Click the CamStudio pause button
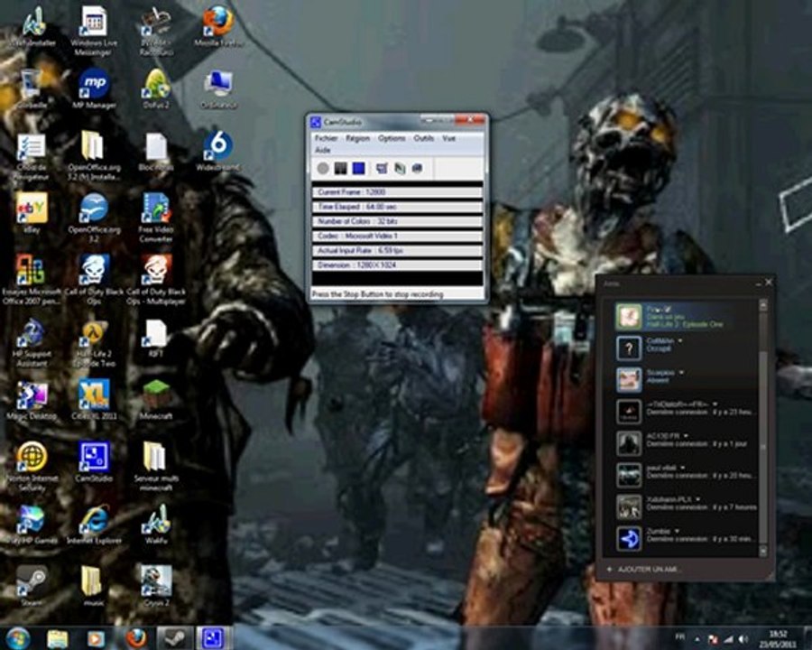This screenshot has width=812, height=650. [341, 168]
